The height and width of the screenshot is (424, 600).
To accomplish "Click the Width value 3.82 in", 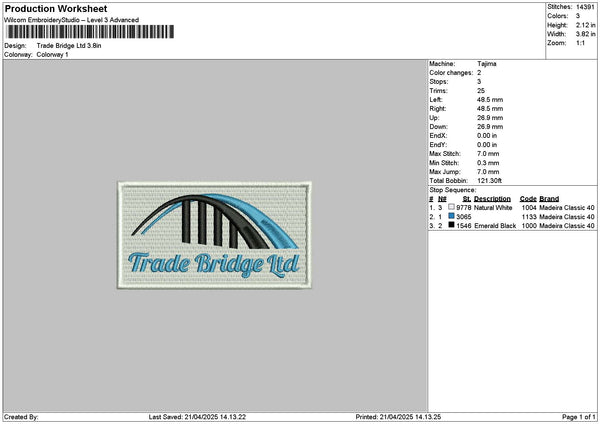I will click(x=585, y=34).
